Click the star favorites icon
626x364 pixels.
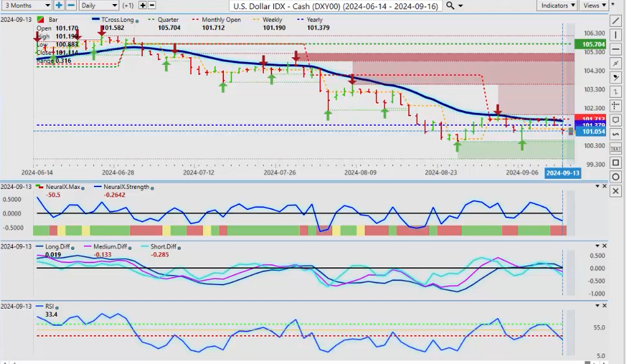pos(613,5)
